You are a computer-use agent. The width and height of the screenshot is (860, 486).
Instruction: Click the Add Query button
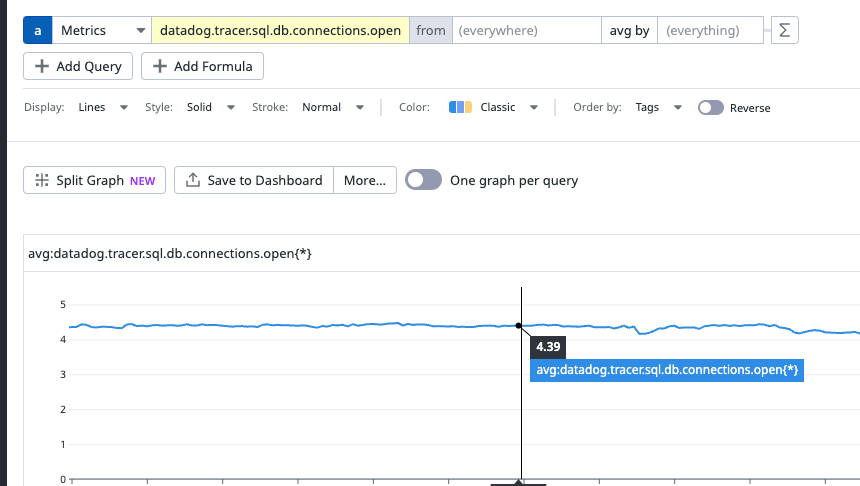[x=78, y=66]
